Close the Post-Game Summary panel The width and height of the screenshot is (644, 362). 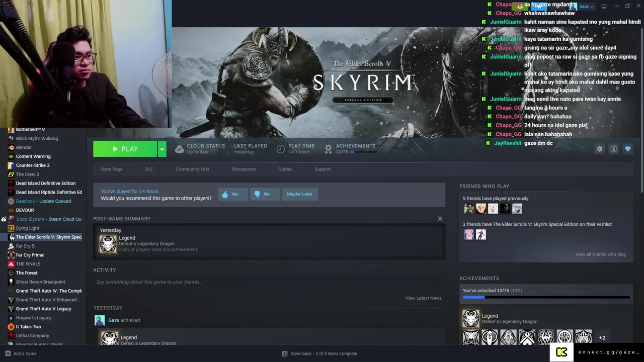click(440, 219)
